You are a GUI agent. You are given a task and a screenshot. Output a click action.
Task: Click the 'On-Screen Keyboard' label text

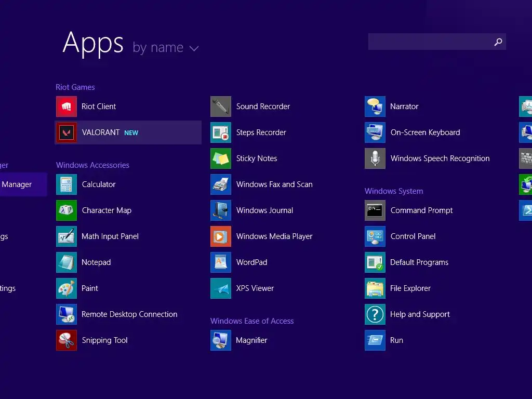[425, 132]
